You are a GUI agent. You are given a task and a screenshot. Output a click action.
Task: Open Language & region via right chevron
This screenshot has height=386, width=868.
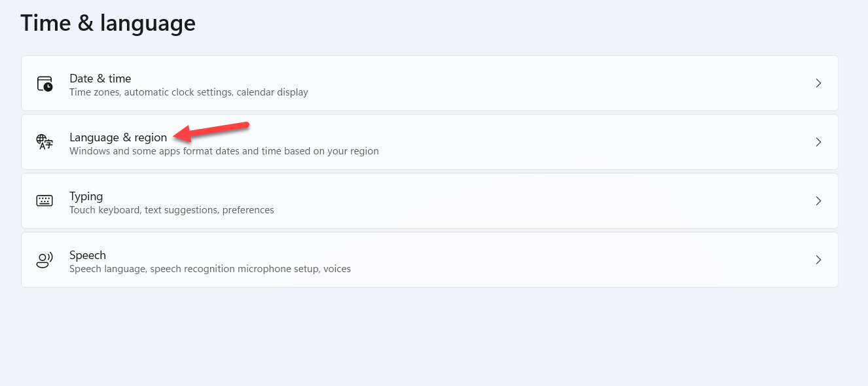coord(818,142)
